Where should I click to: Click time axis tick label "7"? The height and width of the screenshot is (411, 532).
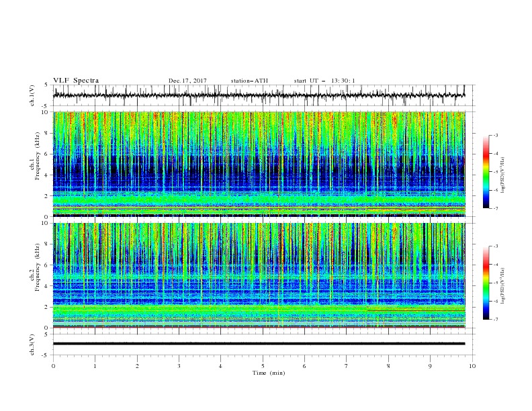[x=347, y=366]
